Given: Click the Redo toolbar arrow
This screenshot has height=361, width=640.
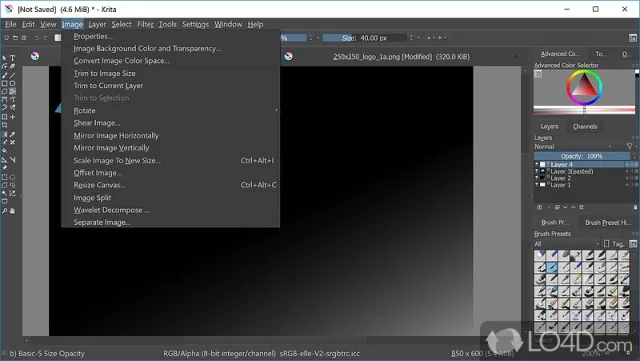Looking at the screenshot, I should coord(45,38).
